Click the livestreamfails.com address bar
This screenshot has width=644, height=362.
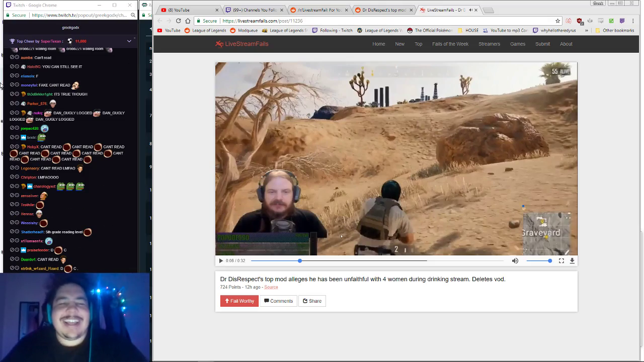pos(377,21)
